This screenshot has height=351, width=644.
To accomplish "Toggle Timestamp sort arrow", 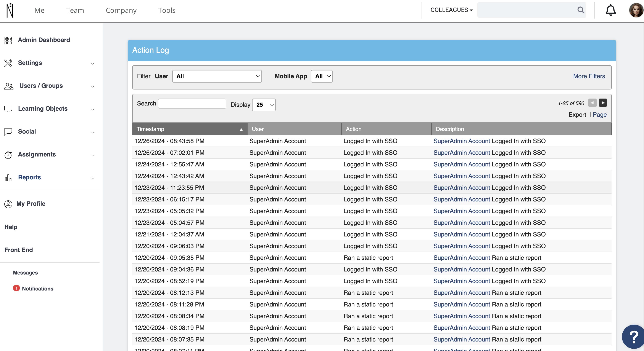I will (241, 129).
